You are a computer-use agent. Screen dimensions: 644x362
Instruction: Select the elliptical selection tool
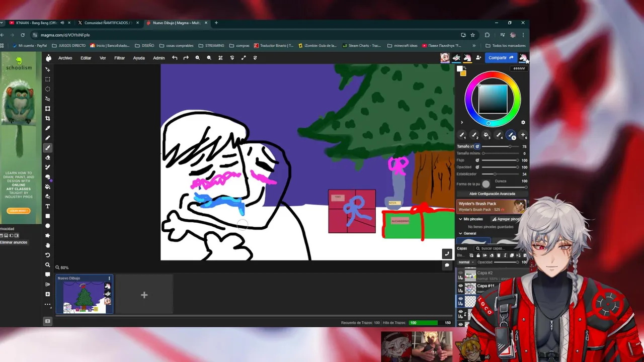tap(48, 89)
